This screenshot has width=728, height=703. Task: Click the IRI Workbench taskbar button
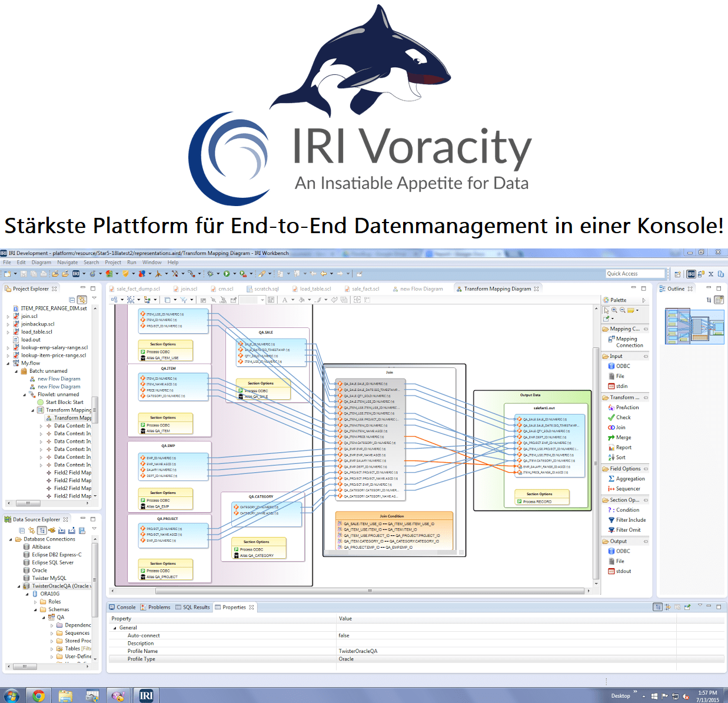146,696
